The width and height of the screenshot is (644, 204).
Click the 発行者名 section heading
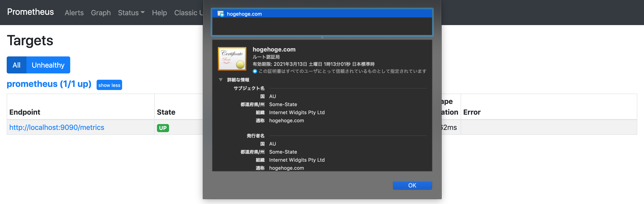(x=256, y=136)
